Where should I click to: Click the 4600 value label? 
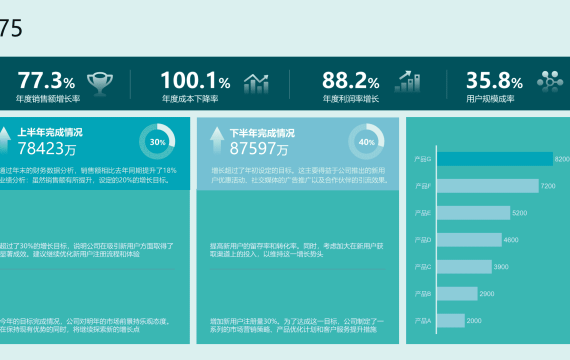[x=511, y=240]
